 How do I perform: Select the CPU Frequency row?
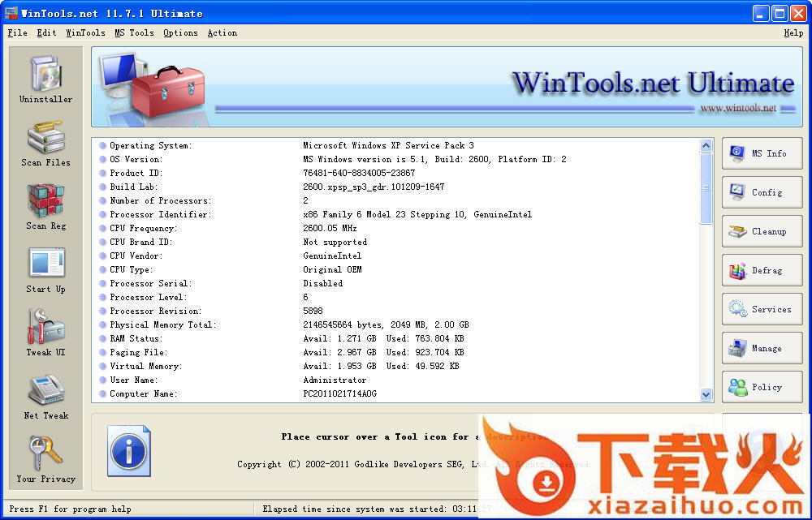pyautogui.click(x=395, y=228)
